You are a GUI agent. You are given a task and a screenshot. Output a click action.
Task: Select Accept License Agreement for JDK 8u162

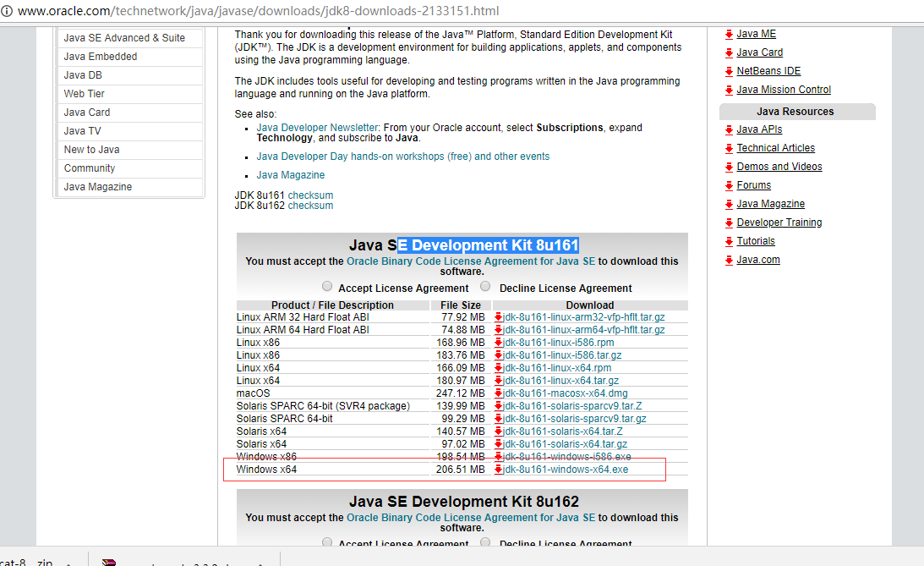click(x=327, y=541)
